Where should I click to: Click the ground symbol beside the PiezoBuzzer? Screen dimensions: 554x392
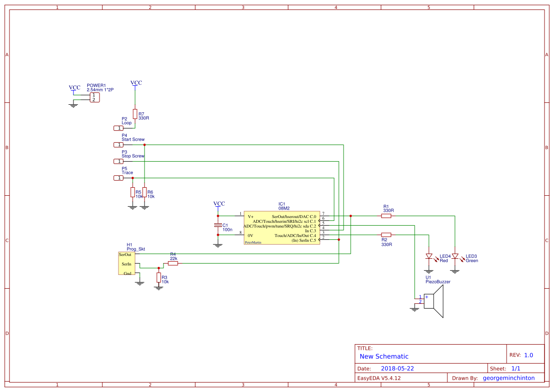click(415, 309)
